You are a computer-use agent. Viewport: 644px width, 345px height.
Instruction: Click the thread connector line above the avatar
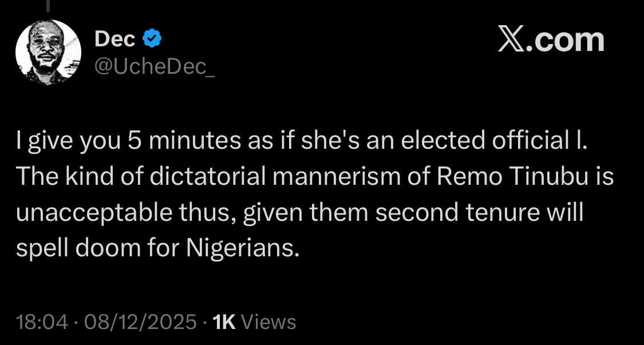click(x=48, y=7)
